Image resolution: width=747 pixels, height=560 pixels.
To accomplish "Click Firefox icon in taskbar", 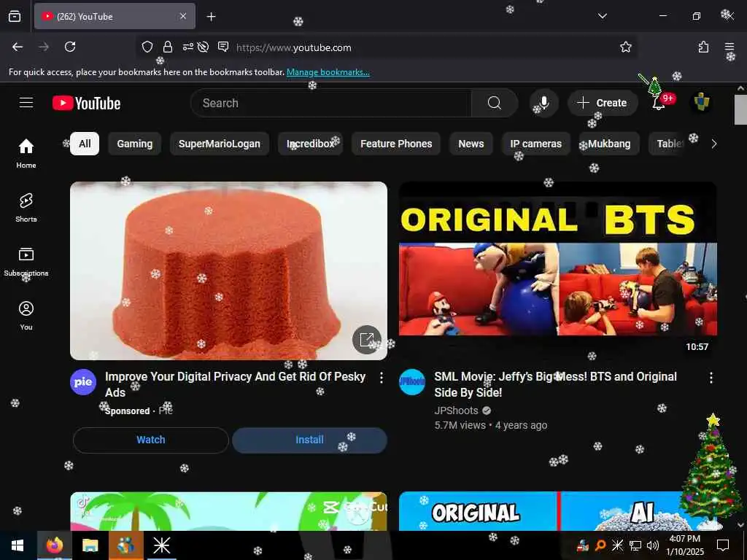I will click(55, 545).
